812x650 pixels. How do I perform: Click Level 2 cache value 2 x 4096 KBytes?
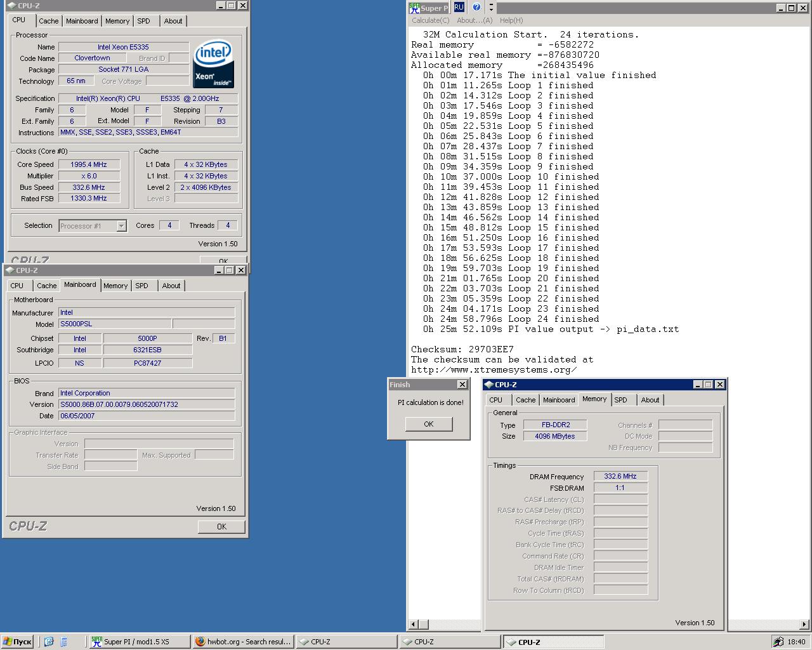(207, 187)
